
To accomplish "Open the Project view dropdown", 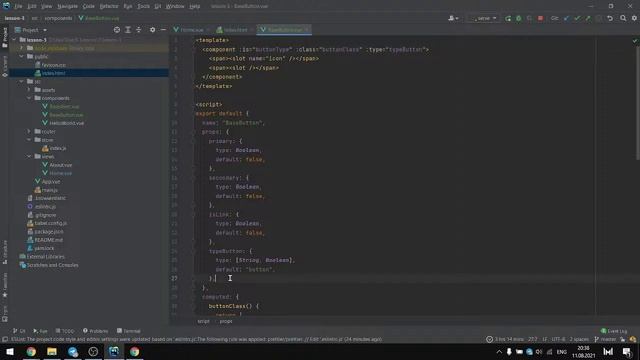I will coord(31,30).
